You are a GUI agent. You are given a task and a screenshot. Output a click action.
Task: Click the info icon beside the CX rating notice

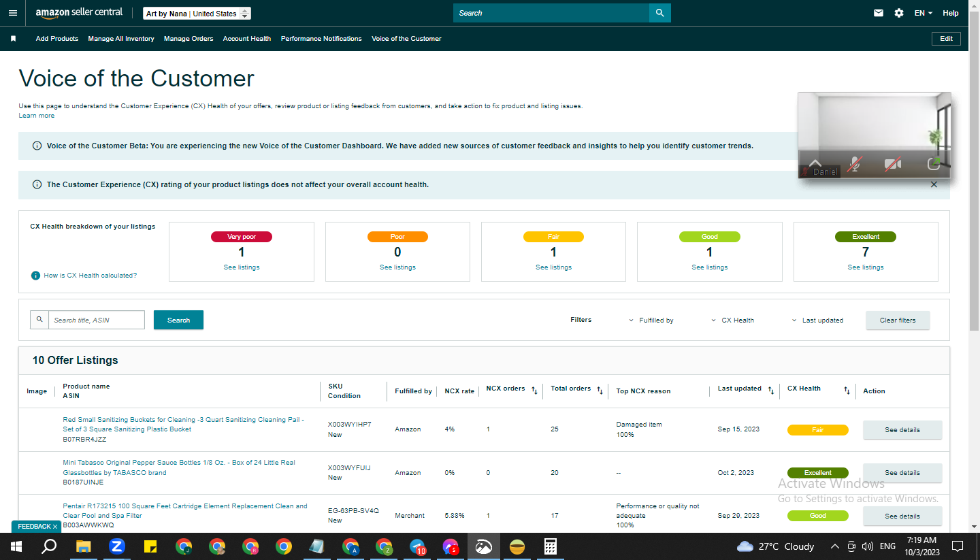tap(37, 184)
